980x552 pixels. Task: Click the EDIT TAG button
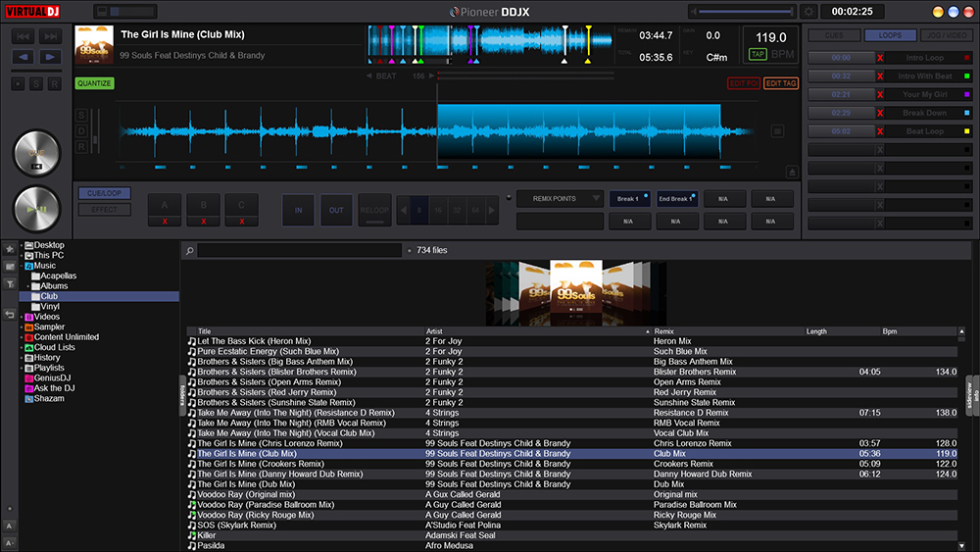tap(781, 83)
